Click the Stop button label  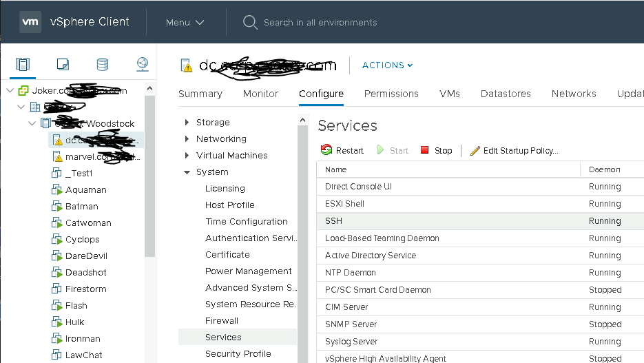(443, 151)
